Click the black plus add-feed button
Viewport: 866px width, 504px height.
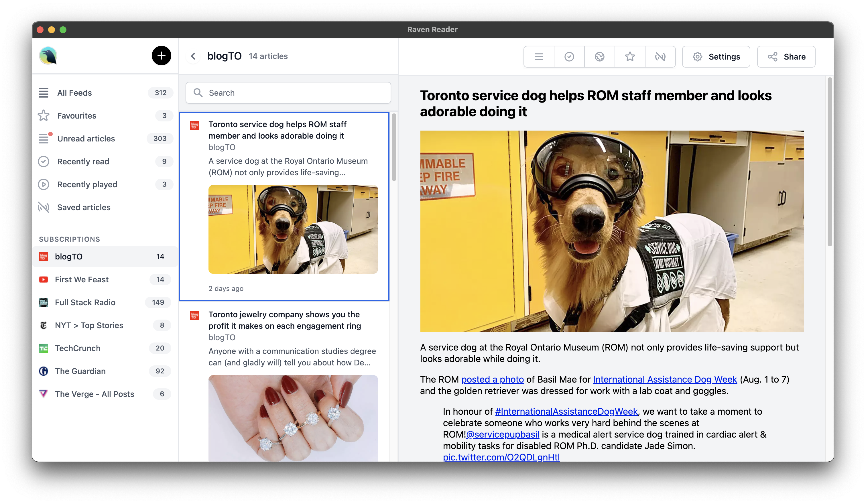click(161, 56)
